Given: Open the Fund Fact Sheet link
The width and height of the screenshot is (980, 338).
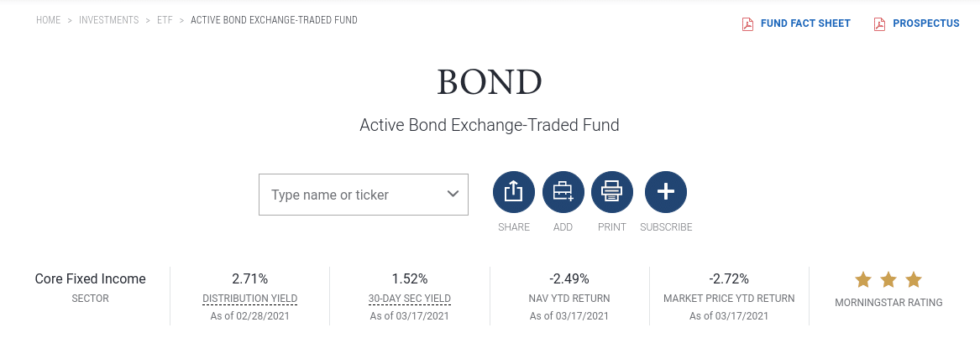Looking at the screenshot, I should tap(805, 23).
